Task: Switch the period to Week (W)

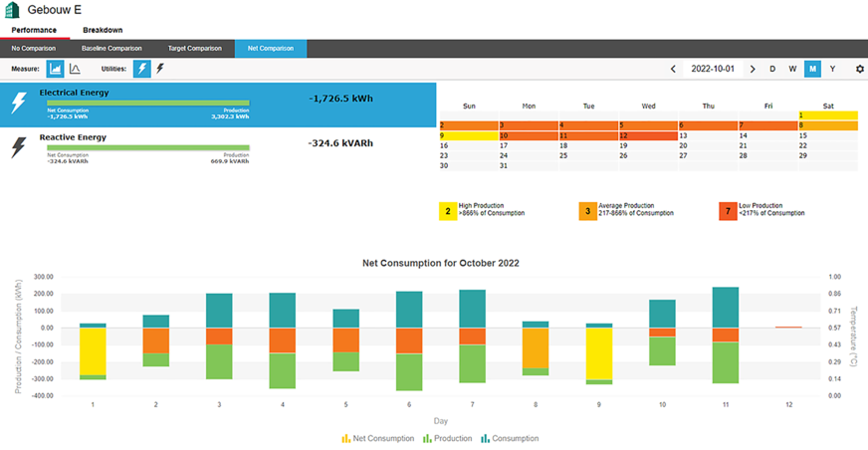Action: 792,70
